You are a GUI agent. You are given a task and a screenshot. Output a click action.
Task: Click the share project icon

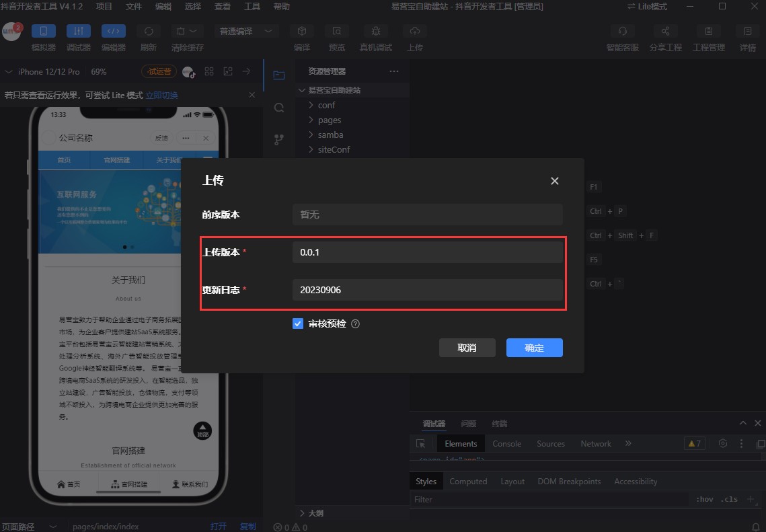(x=665, y=31)
